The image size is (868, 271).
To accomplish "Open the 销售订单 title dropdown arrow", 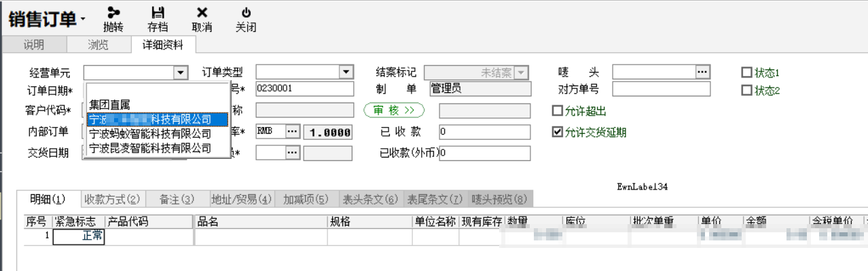I will tap(83, 19).
